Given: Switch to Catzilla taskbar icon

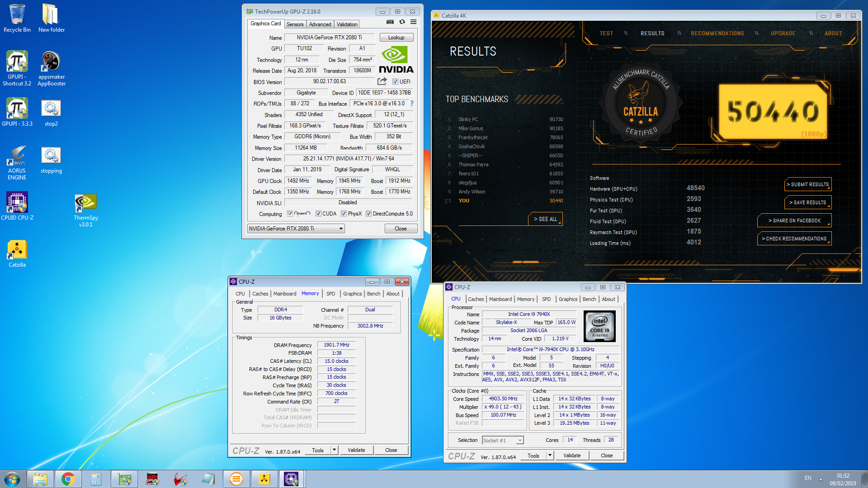Looking at the screenshot, I should [x=264, y=479].
